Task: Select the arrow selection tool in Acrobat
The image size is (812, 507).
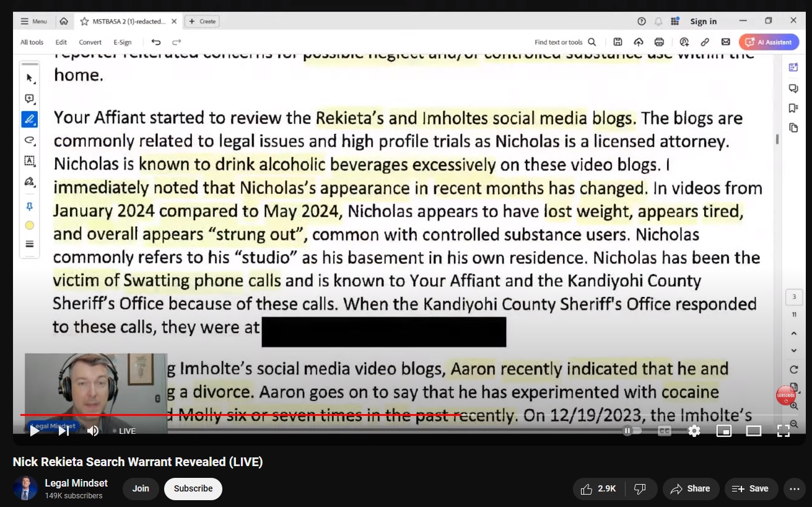Action: coord(29,78)
